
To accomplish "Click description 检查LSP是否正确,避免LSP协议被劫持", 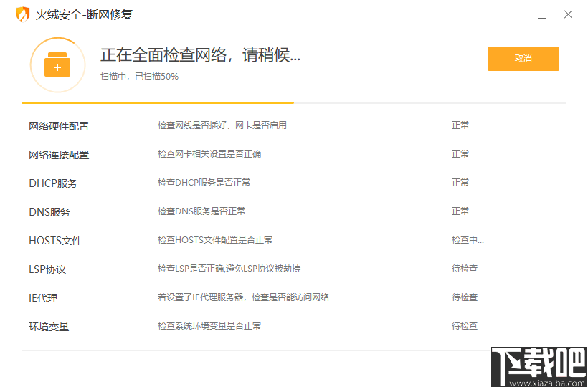I will coord(229,269).
